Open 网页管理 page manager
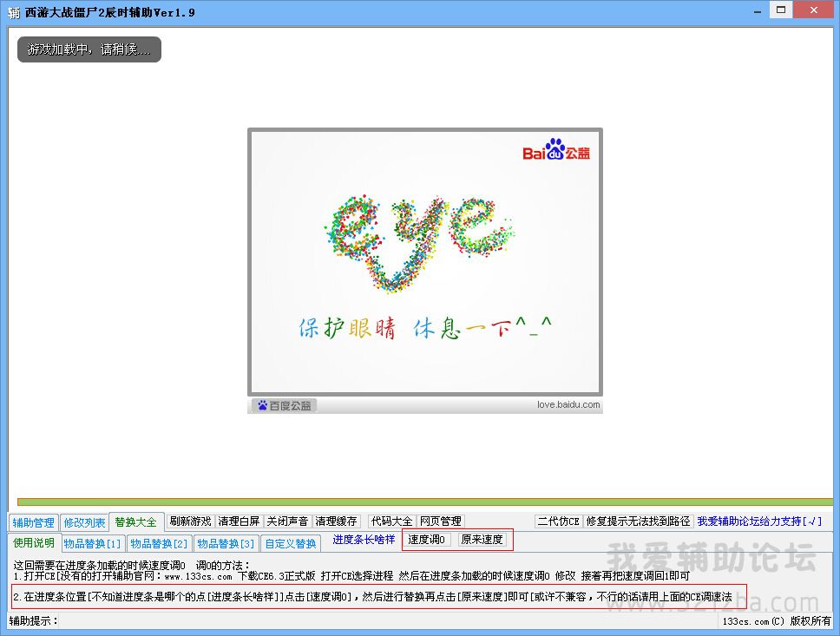Viewport: 840px width, 636px height. [x=441, y=521]
